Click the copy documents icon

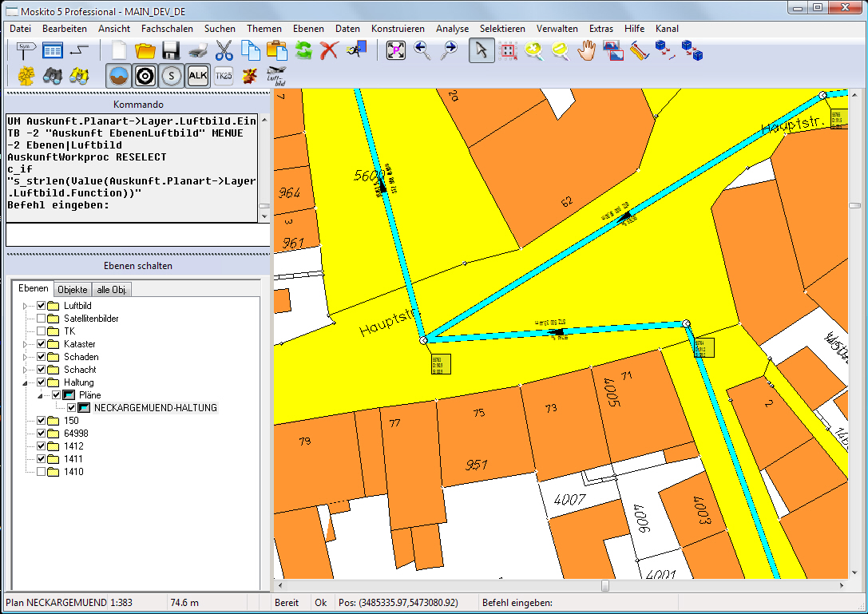(x=251, y=51)
